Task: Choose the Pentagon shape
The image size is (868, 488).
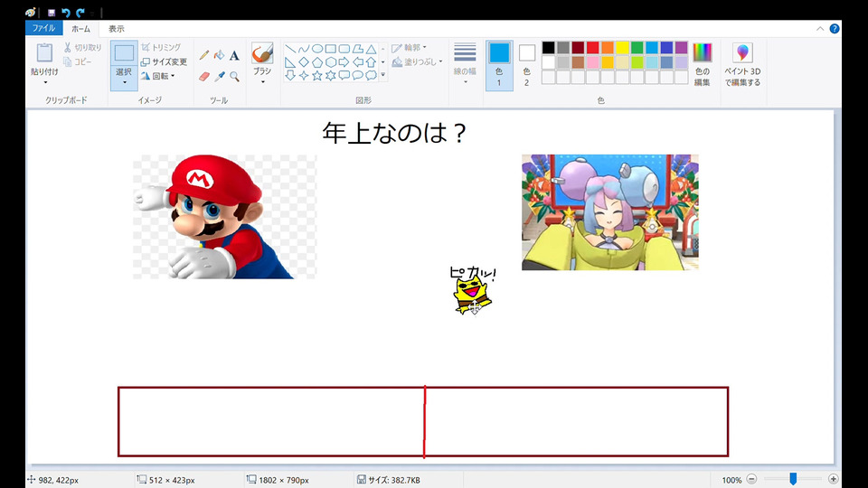Action: (317, 62)
